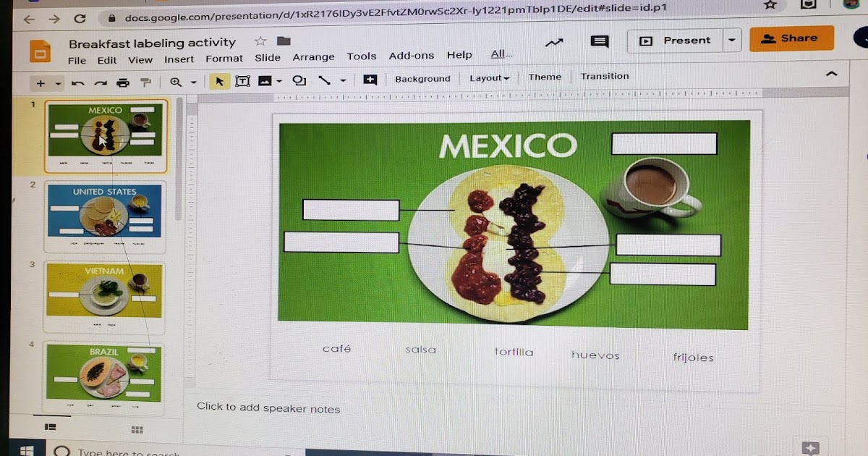The width and height of the screenshot is (868, 456).
Task: Open the comment history icon
Action: pos(599,42)
